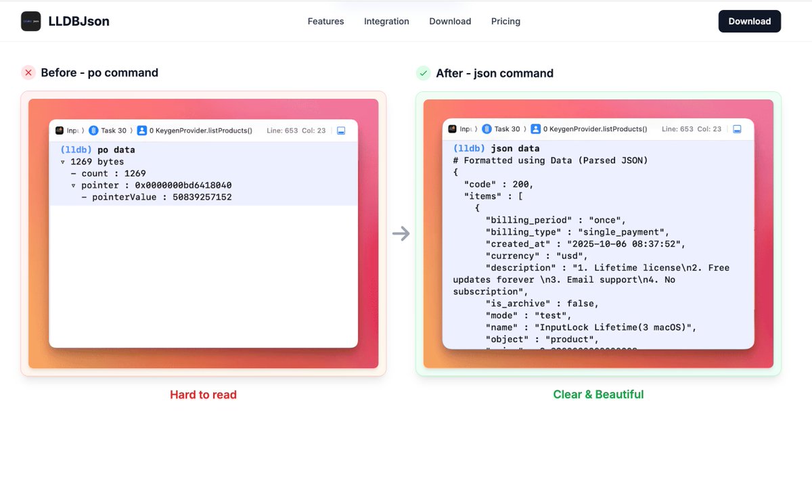The height and width of the screenshot is (504, 812).
Task: Click the '"code" : 200,' line
Action: (x=499, y=184)
